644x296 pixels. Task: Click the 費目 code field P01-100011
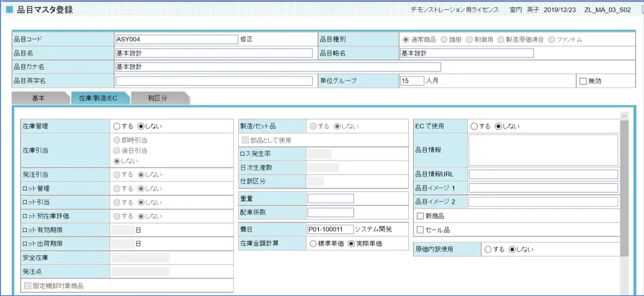pos(330,229)
